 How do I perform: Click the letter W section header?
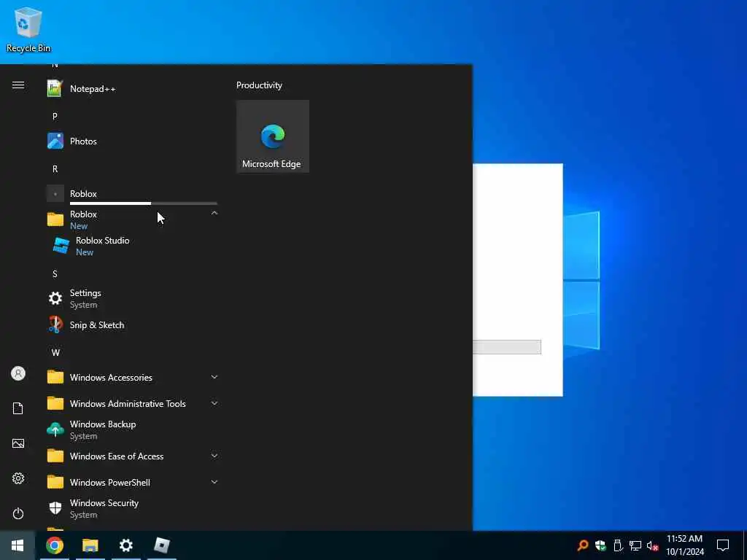click(55, 352)
